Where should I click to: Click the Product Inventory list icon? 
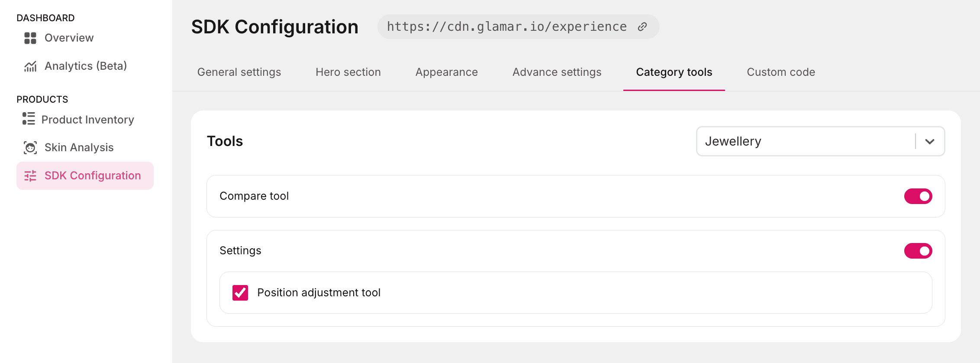[29, 119]
